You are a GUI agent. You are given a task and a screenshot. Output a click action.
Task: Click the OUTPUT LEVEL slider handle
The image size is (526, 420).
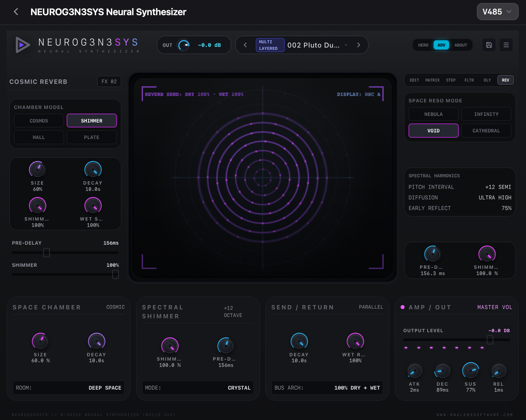click(x=490, y=339)
